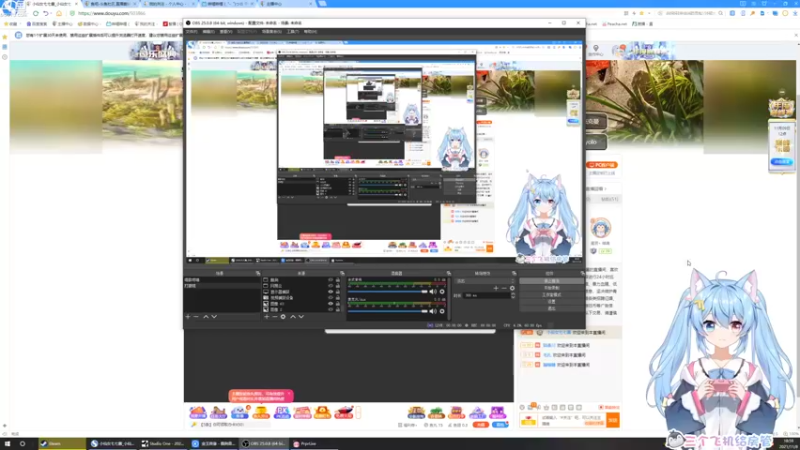Open the scene transition type dropdown
Viewport: 800px width, 450px height.
click(x=485, y=281)
